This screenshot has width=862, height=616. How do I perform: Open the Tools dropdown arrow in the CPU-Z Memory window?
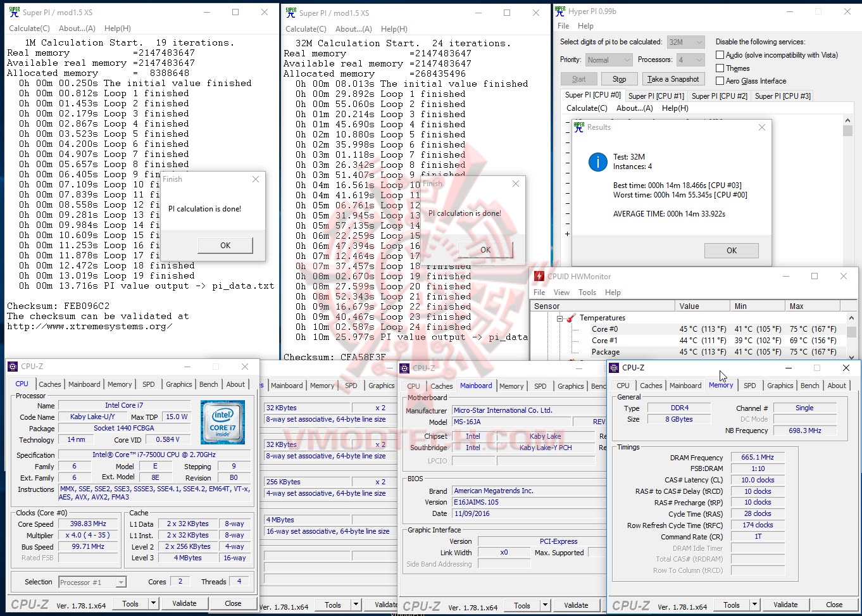[x=754, y=605]
